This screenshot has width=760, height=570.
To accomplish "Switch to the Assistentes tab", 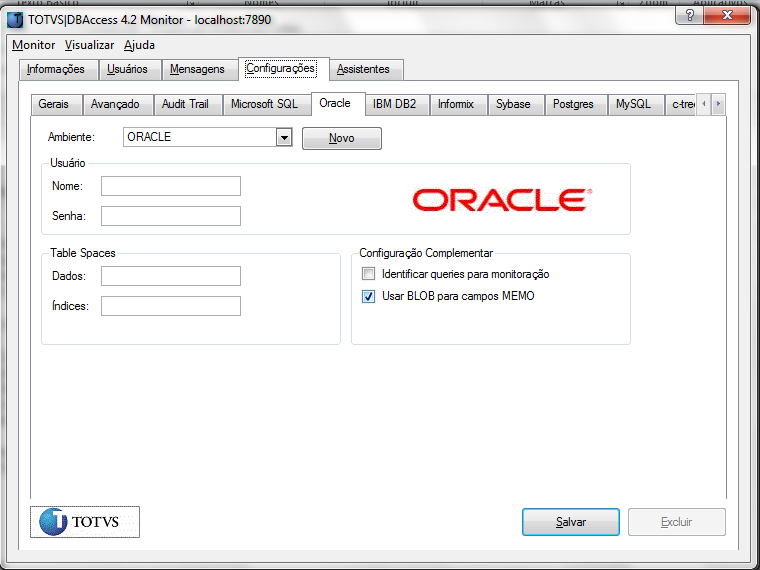I will [366, 69].
